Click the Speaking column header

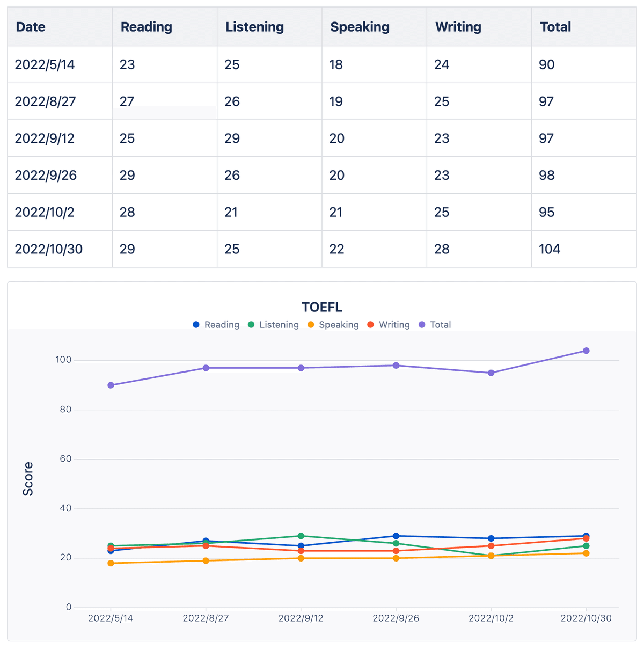point(375,27)
